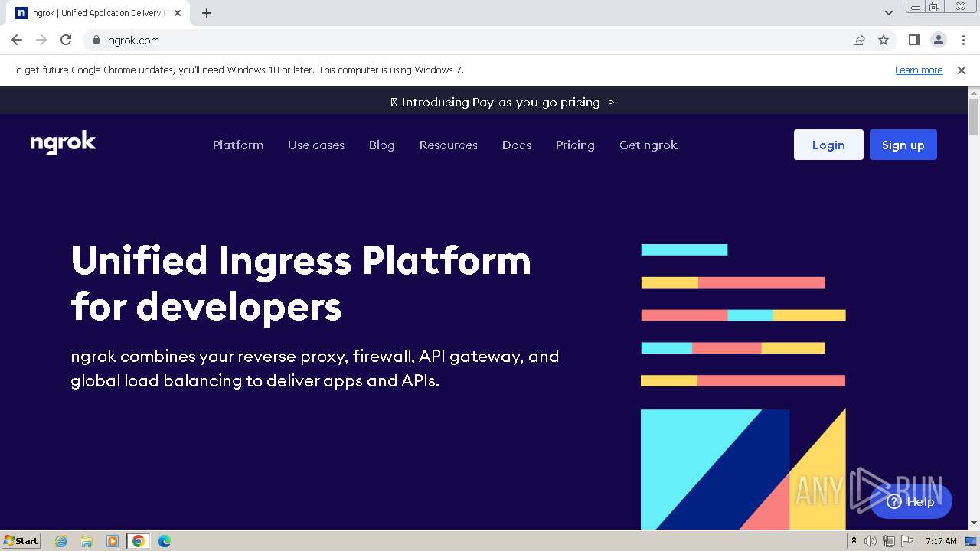Click the Login button

coord(828,145)
